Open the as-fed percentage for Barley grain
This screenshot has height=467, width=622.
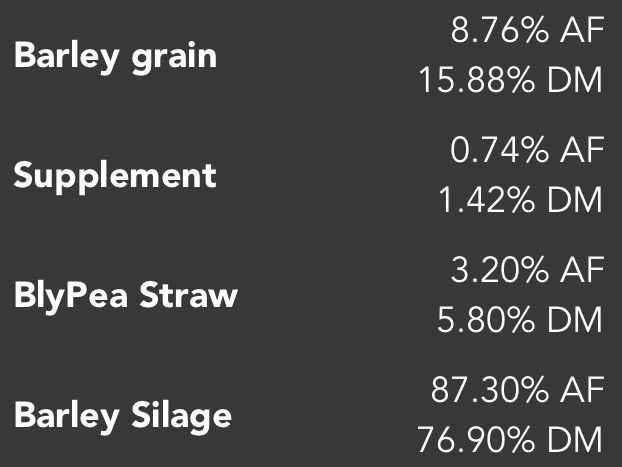(527, 31)
